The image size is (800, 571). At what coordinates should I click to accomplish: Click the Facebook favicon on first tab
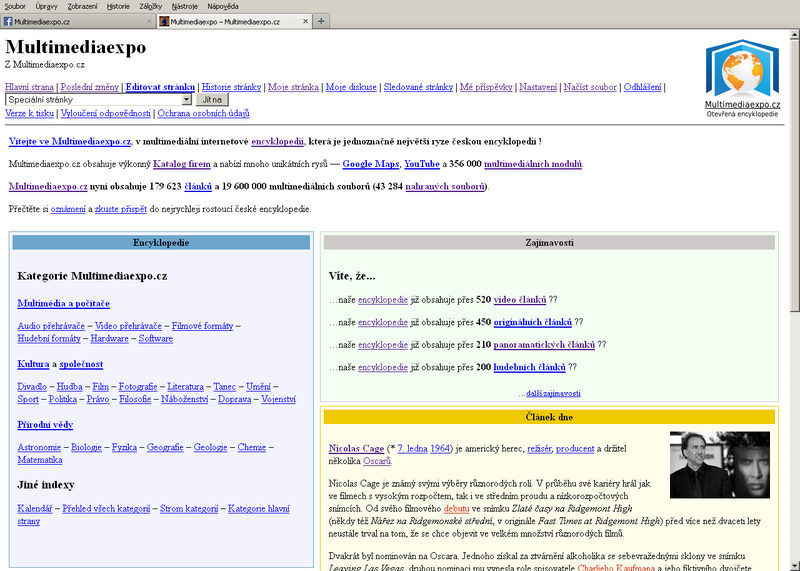point(8,21)
